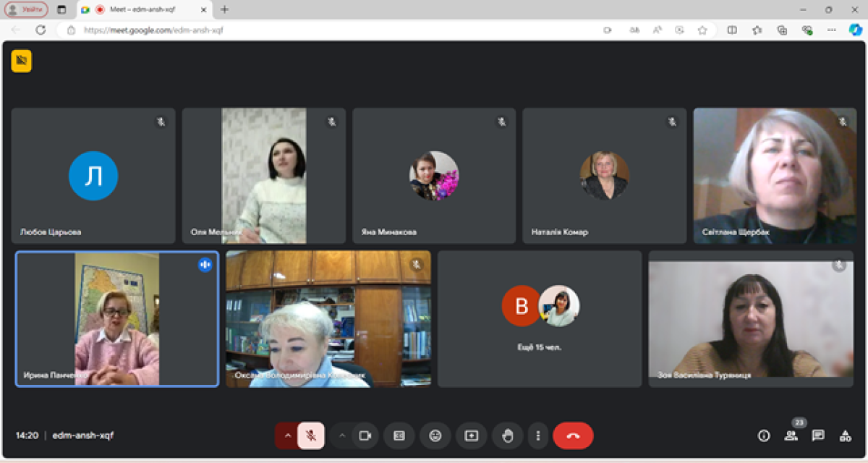
Task: Click the yellow icon in top-left corner
Action: click(x=22, y=61)
